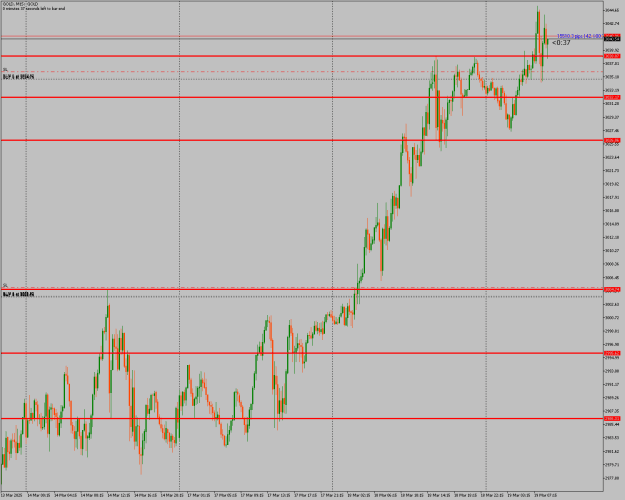
Task: Click the '17 Mar 21:15' time axis label
Action: tap(332, 495)
